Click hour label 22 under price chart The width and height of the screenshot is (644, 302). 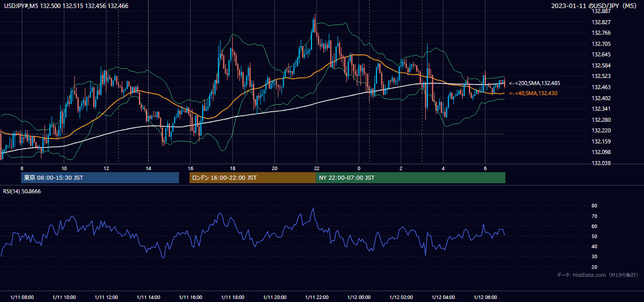[316, 168]
